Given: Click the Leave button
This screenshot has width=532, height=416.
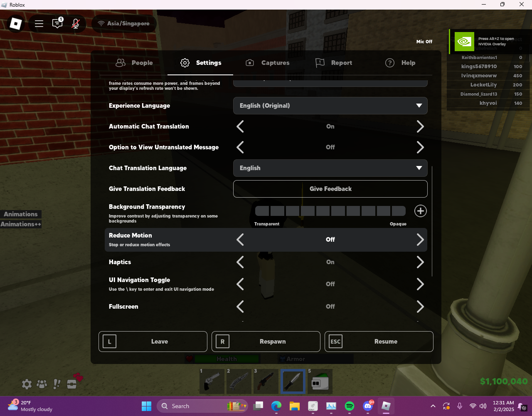Looking at the screenshot, I should click(x=153, y=342).
